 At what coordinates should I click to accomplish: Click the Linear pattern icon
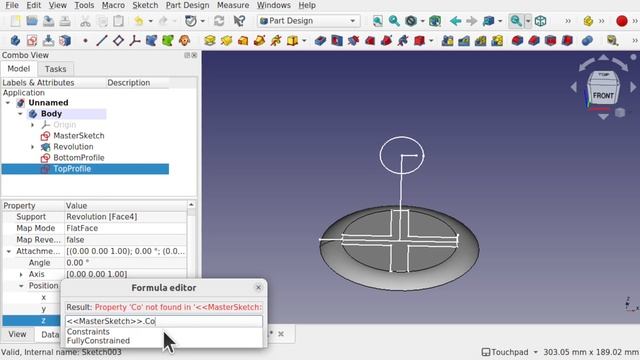(464, 40)
